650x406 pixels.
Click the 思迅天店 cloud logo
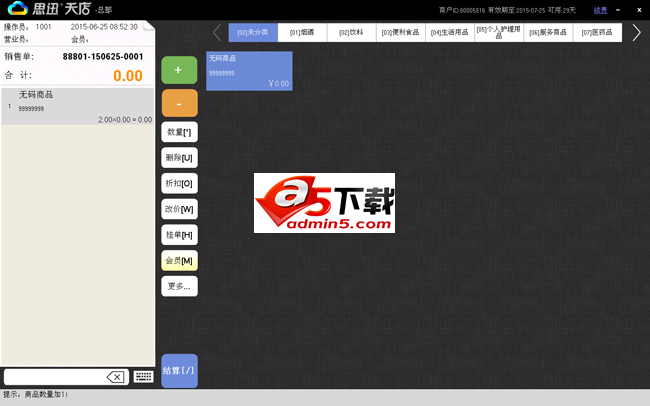point(17,8)
